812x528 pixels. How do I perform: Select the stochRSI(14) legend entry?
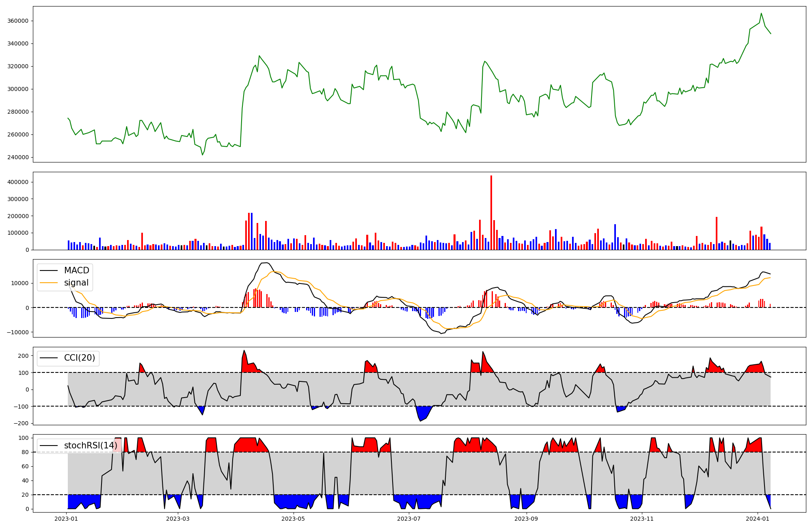91,446
